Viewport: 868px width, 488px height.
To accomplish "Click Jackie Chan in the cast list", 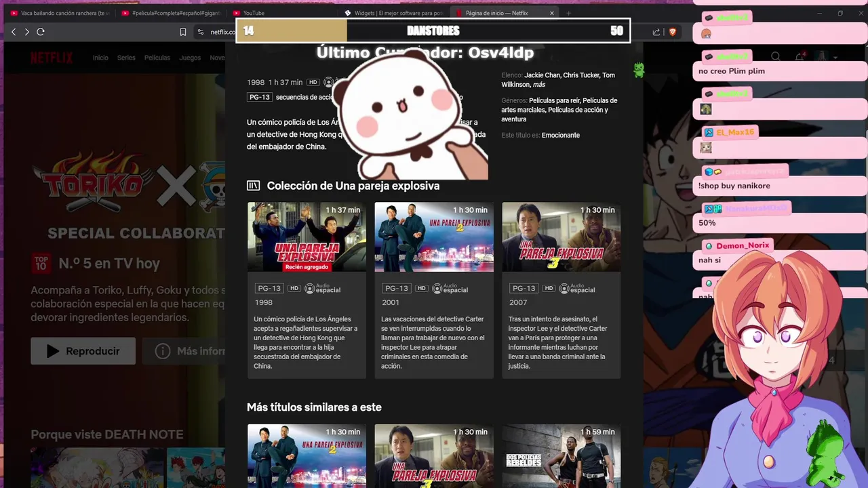I will (x=542, y=75).
